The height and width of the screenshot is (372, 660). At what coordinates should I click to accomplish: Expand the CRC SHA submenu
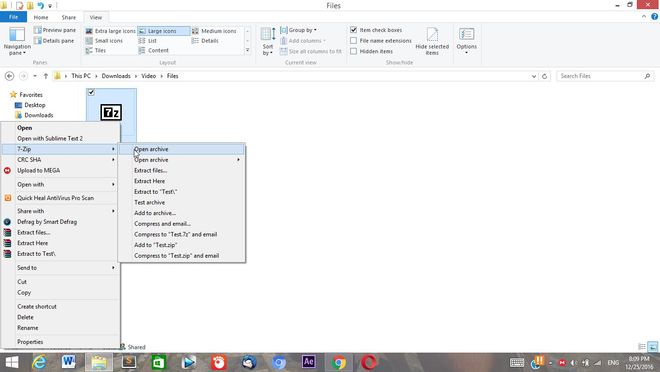coord(61,160)
